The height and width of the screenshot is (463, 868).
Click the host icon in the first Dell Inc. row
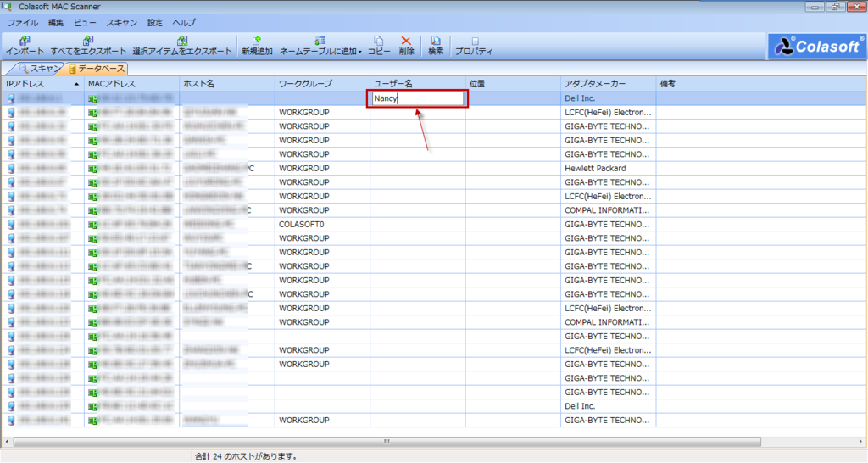pos(11,98)
